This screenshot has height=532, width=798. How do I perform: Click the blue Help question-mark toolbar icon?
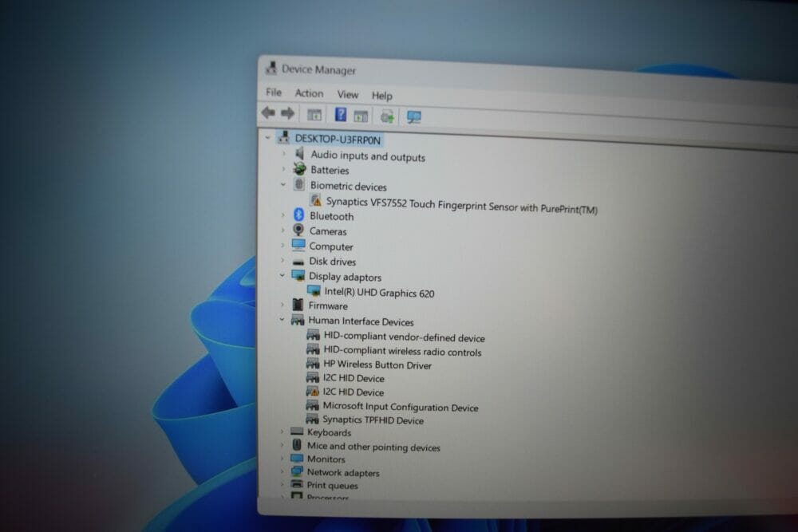click(341, 114)
